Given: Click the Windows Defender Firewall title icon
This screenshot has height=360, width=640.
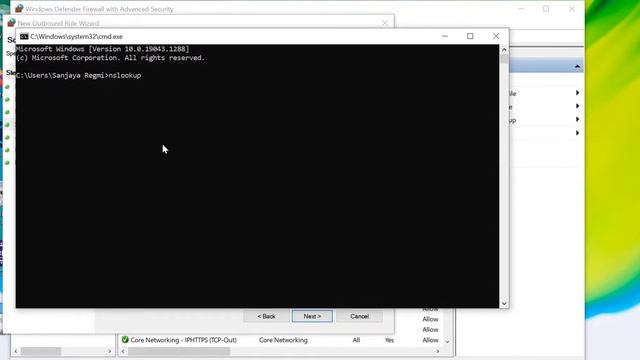Looking at the screenshot, I should [x=19, y=8].
